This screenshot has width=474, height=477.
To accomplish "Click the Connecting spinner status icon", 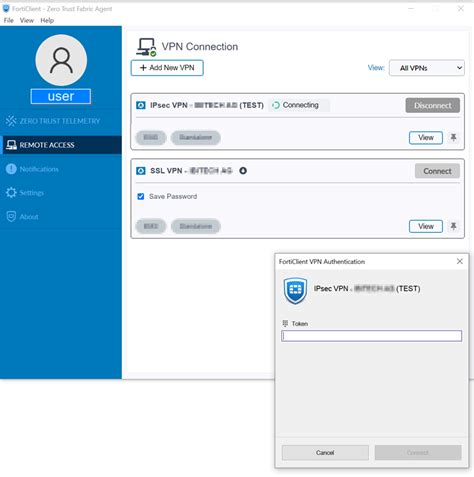I will pyautogui.click(x=276, y=105).
